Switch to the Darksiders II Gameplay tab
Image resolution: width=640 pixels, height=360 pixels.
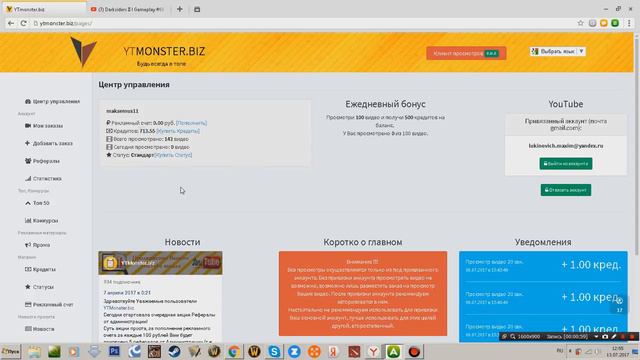pos(129,9)
